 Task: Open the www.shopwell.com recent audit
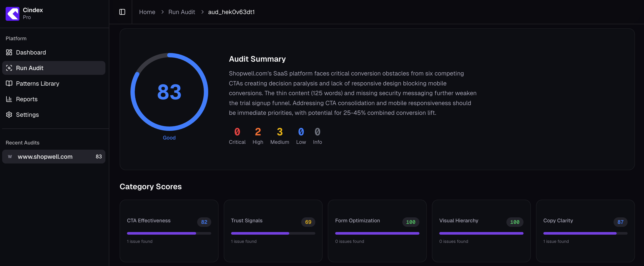click(x=54, y=157)
